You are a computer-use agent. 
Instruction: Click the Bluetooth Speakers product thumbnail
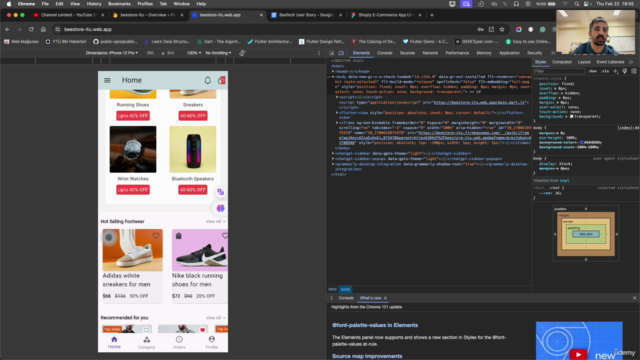coord(193,149)
